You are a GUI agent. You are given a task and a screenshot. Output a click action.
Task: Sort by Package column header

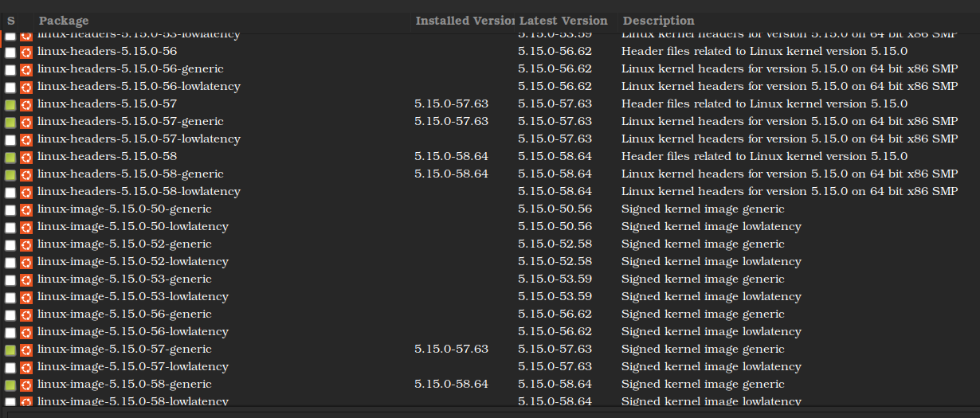pyautogui.click(x=64, y=21)
